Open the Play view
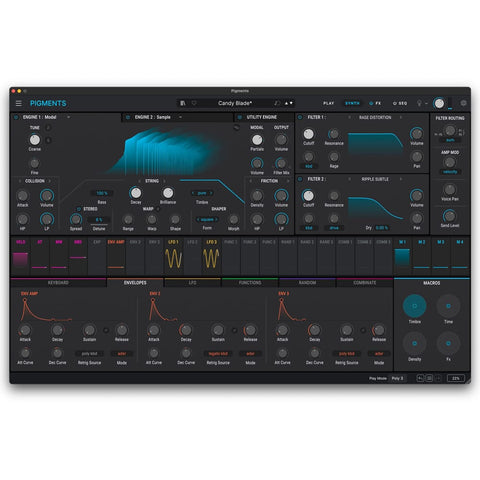 328,103
